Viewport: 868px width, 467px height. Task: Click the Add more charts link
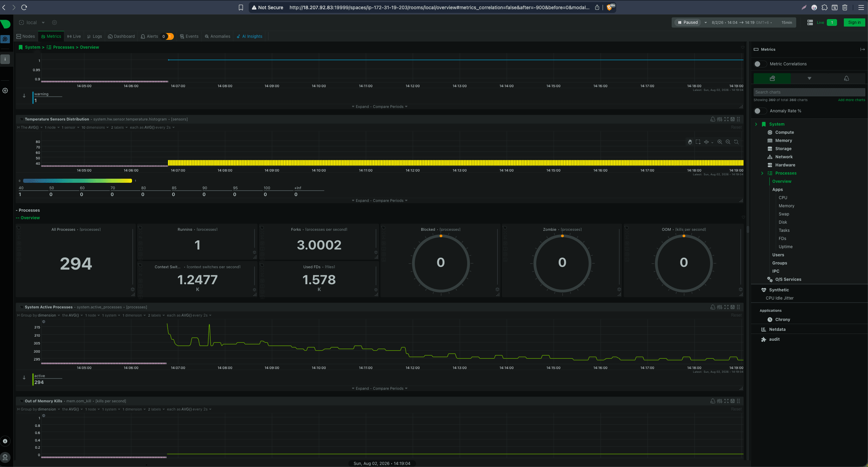[851, 100]
